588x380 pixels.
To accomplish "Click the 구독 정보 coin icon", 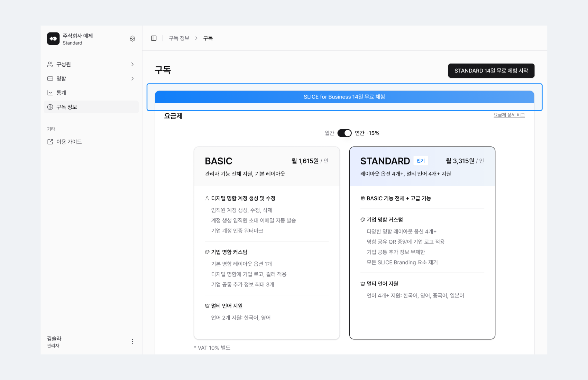I will point(50,107).
